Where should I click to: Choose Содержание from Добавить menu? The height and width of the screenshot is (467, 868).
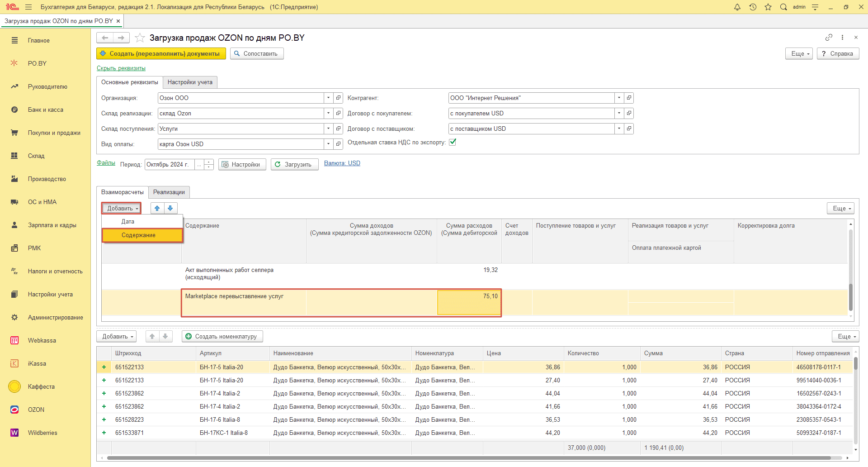click(x=142, y=235)
